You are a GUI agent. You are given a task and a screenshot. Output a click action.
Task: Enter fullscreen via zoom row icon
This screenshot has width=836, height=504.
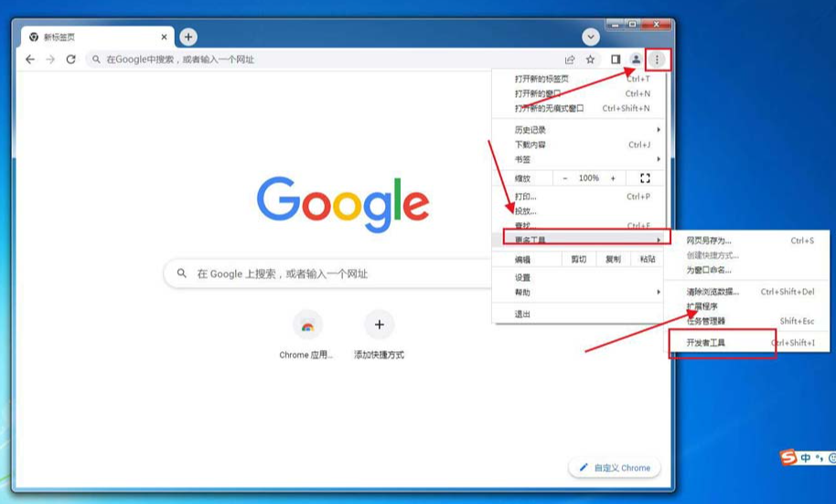click(x=645, y=178)
